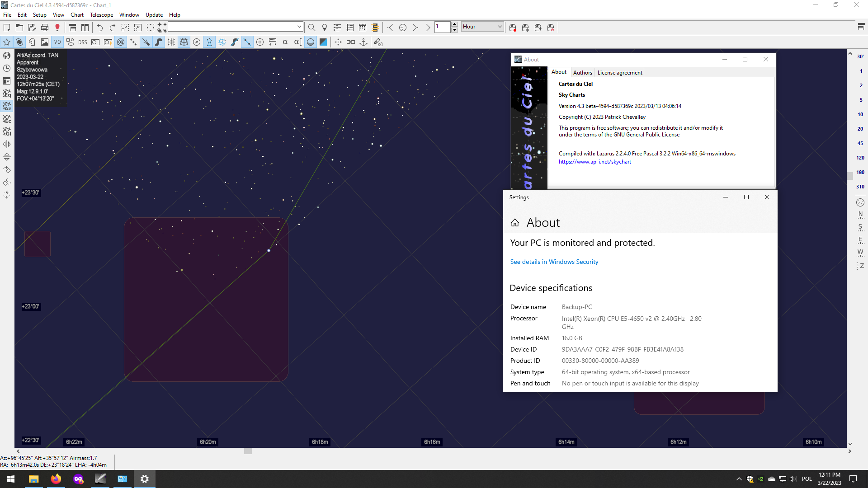Viewport: 868px width, 488px height.
Task: Set chart time to now clock icon
Action: (403, 28)
